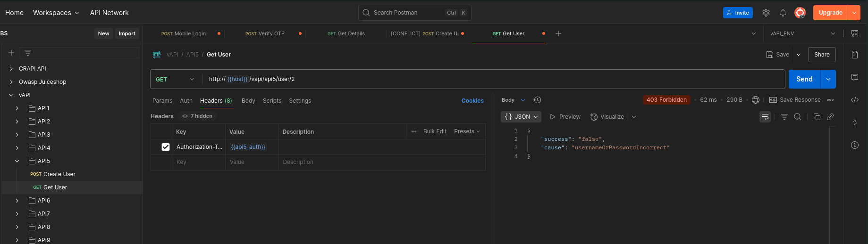Click the empty header Key field
The height and width of the screenshot is (244, 868).
(x=199, y=162)
